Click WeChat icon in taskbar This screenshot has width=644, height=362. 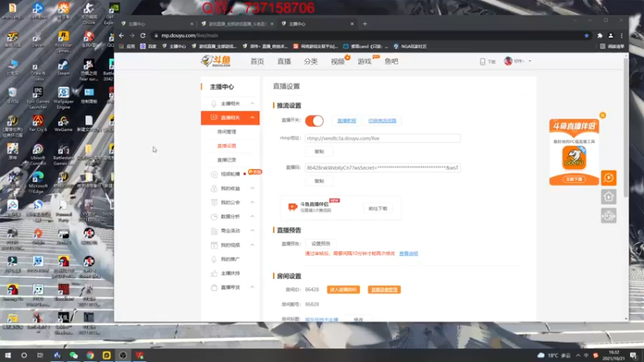73,355
